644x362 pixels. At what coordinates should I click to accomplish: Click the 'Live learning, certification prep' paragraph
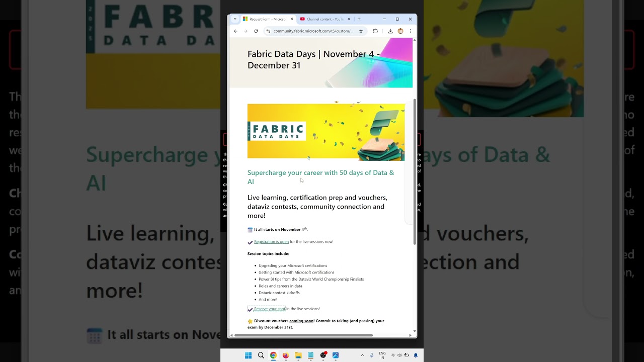click(317, 207)
